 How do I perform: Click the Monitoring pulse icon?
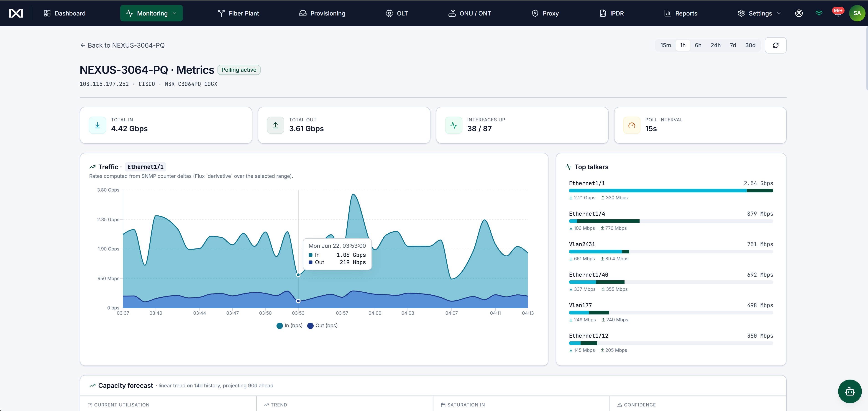[129, 13]
